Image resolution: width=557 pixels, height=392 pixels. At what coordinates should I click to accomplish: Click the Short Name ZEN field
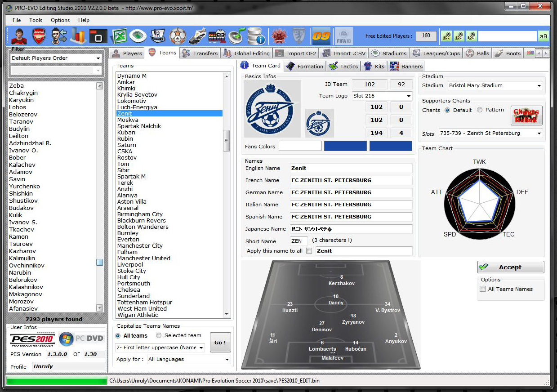coord(299,241)
